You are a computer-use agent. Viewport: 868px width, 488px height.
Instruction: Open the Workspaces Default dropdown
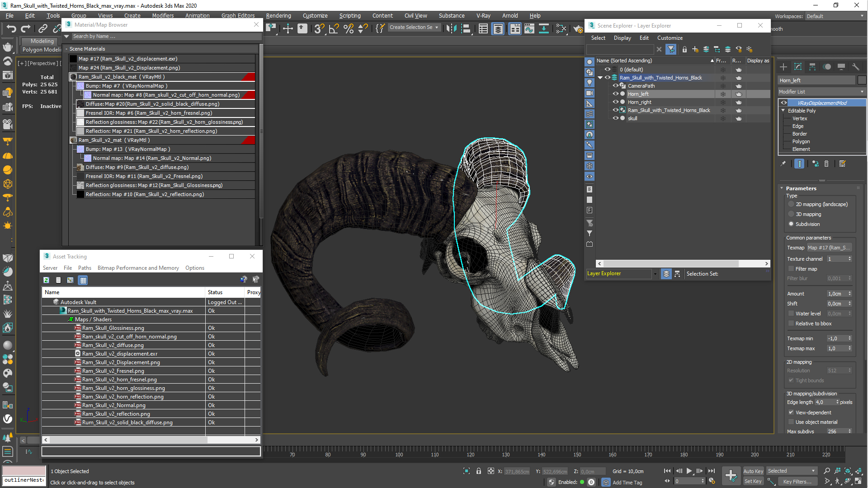pos(835,16)
